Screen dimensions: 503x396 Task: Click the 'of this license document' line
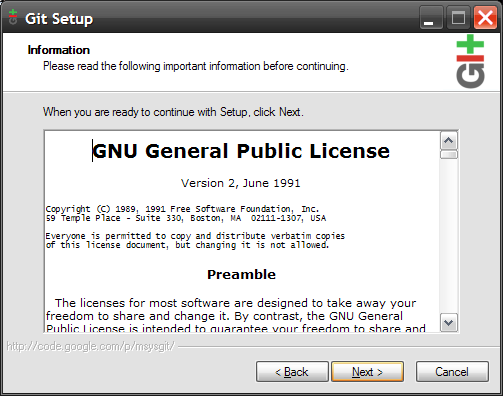click(x=187, y=245)
